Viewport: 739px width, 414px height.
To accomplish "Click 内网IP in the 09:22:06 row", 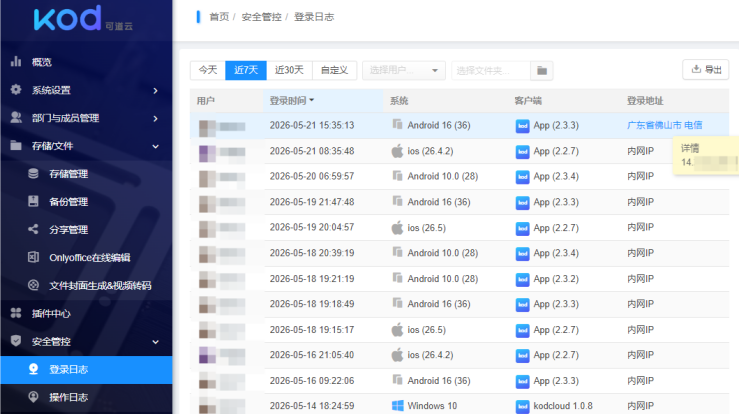I will [x=640, y=381].
